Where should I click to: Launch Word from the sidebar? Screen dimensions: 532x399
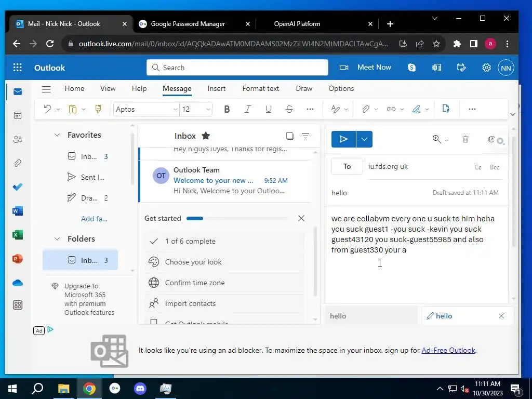click(18, 211)
